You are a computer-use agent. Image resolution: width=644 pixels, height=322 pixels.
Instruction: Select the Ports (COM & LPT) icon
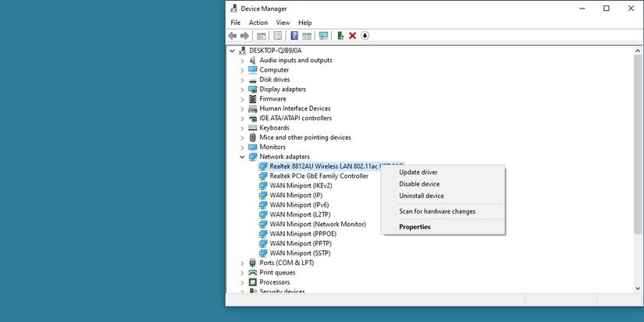tap(253, 263)
